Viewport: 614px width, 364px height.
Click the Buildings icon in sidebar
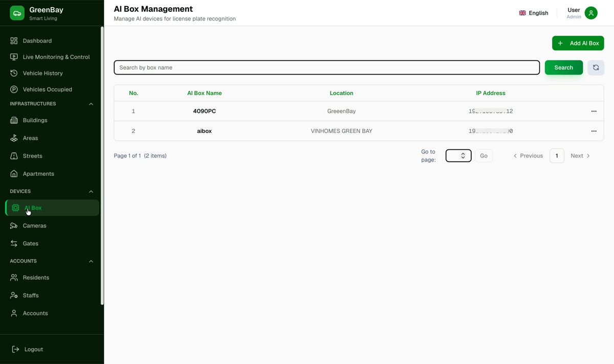coord(14,120)
